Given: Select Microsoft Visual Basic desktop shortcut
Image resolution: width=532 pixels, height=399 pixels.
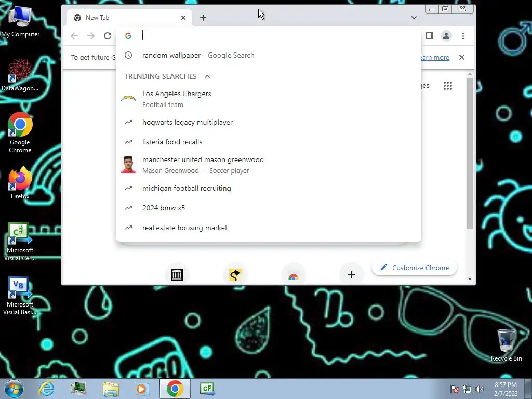Looking at the screenshot, I should (20, 296).
